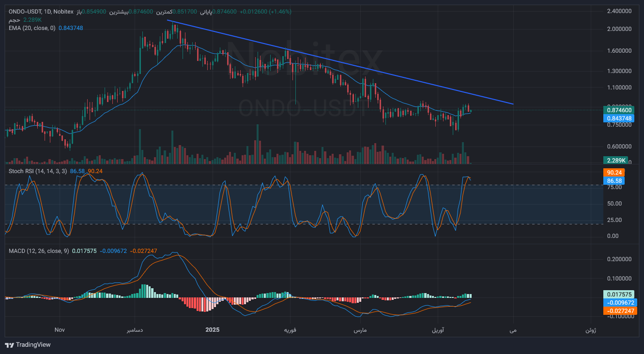Click the می label on time axis
Viewport: 644px width, 354px height.
tap(513, 330)
